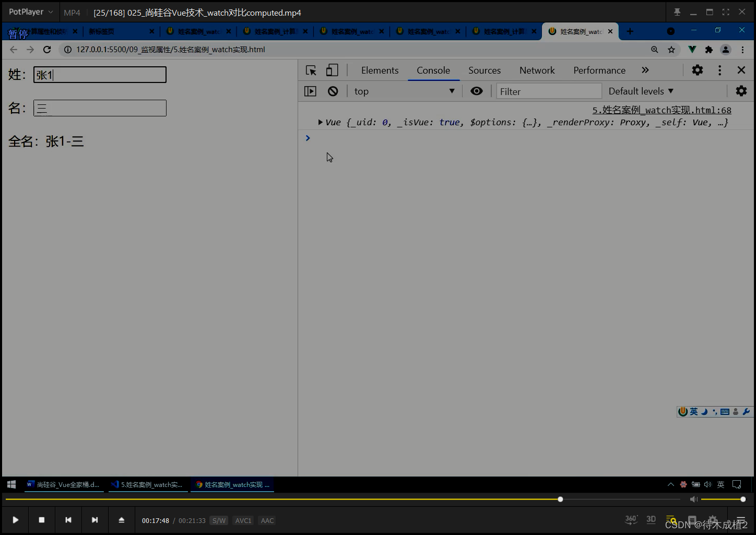Click the elapsed time 00:17:48 display
This screenshot has height=535, width=756.
(156, 520)
